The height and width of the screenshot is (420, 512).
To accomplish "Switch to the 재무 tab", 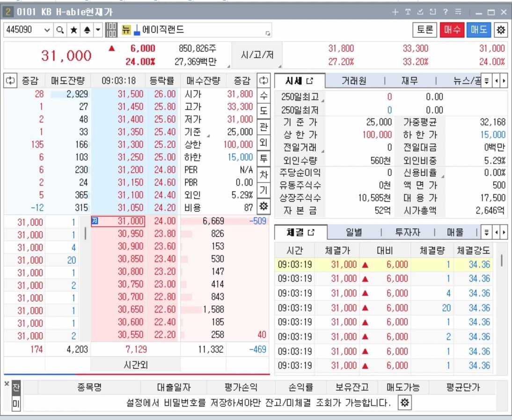I will tap(410, 80).
